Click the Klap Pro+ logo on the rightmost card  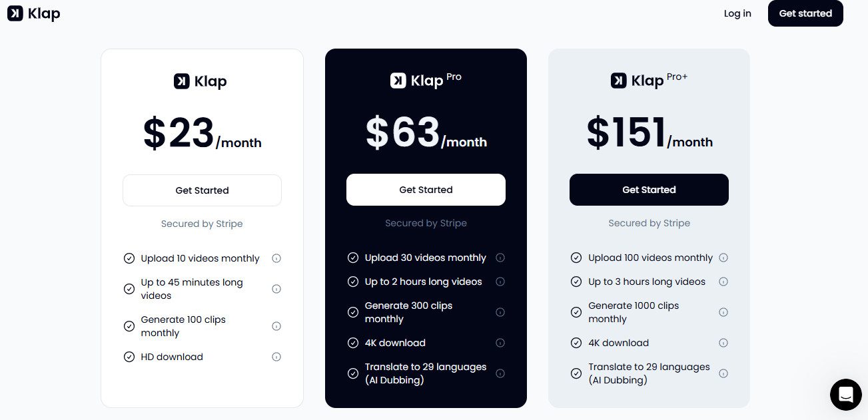649,79
